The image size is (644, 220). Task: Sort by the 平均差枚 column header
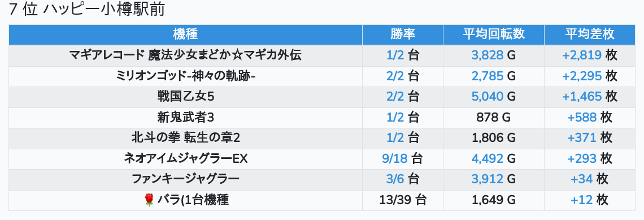590,34
